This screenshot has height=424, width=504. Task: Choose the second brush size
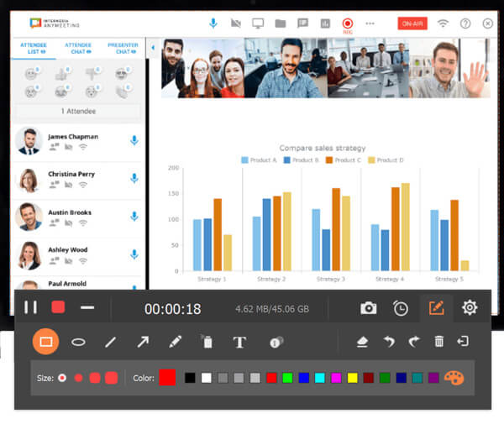click(x=78, y=378)
